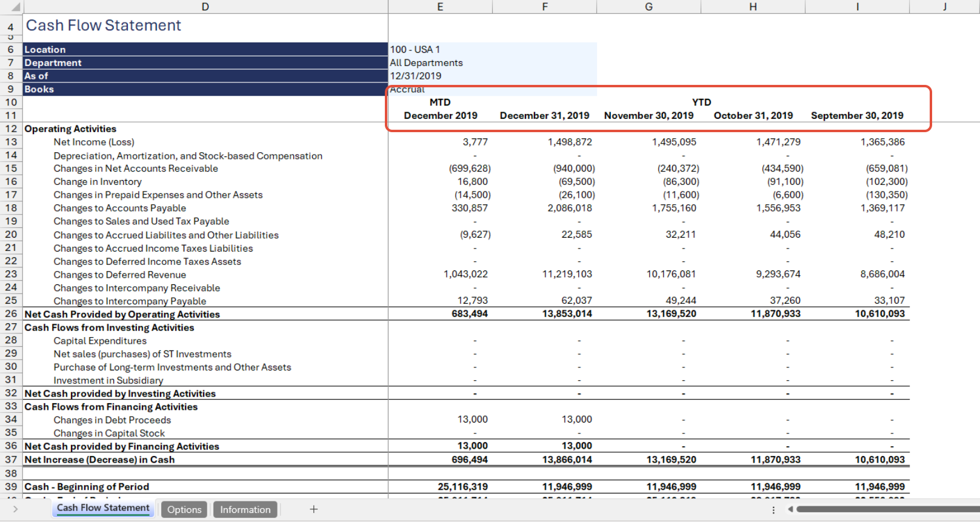Click Changes in Debt Proceeds label

112,420
